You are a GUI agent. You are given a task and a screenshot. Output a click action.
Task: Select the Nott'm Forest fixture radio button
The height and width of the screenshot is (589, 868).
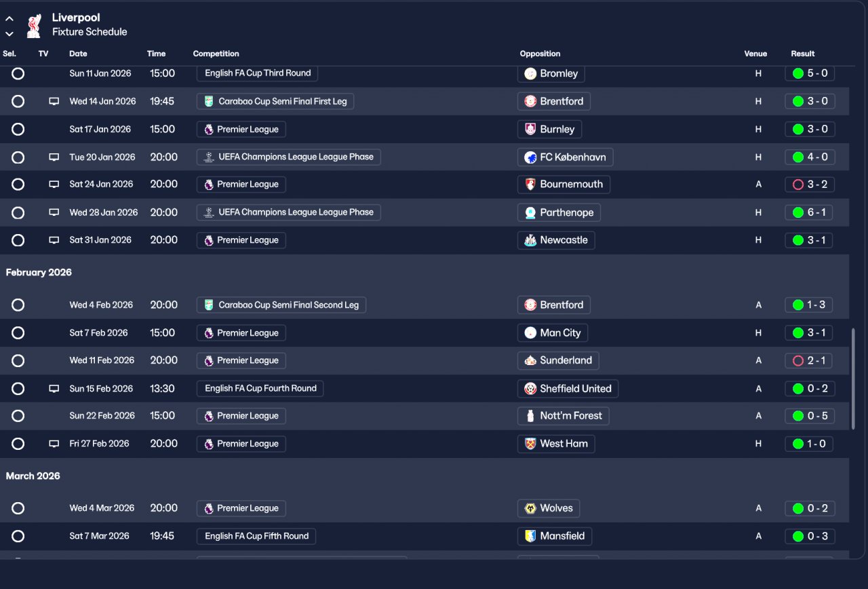18,416
